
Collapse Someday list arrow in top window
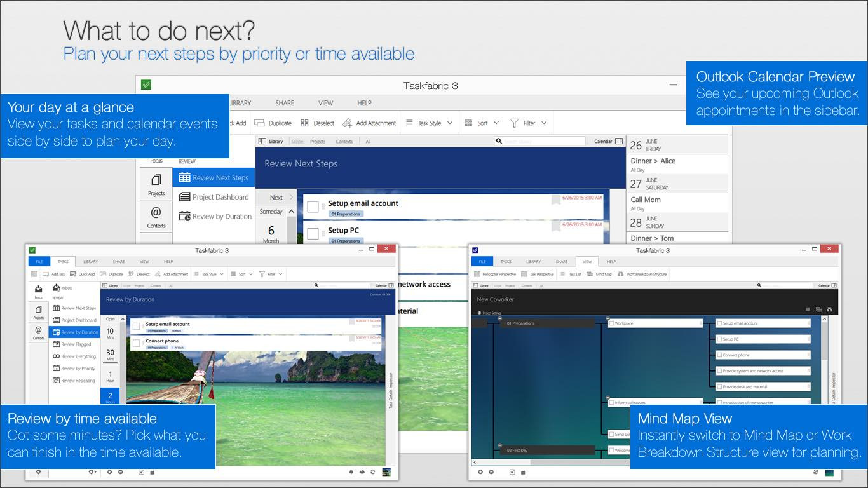point(292,212)
